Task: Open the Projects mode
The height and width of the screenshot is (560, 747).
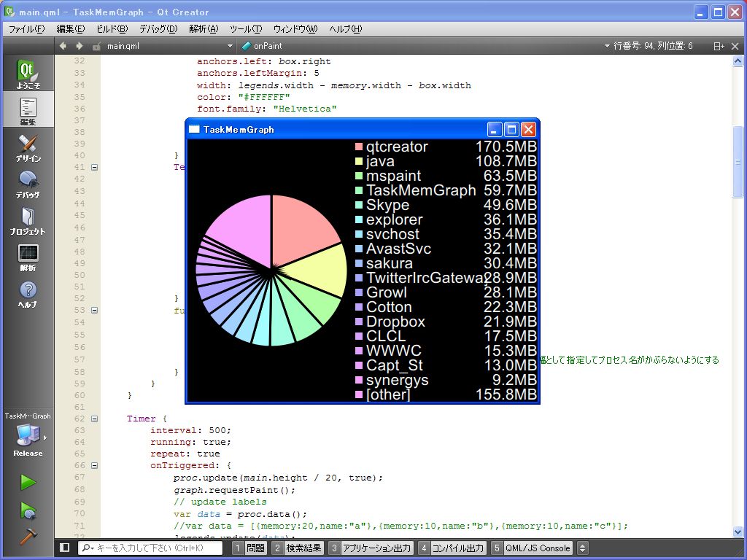Action: pos(28,220)
